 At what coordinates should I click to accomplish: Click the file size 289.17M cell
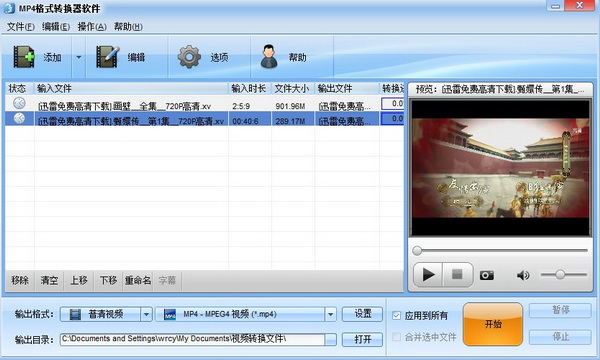290,121
